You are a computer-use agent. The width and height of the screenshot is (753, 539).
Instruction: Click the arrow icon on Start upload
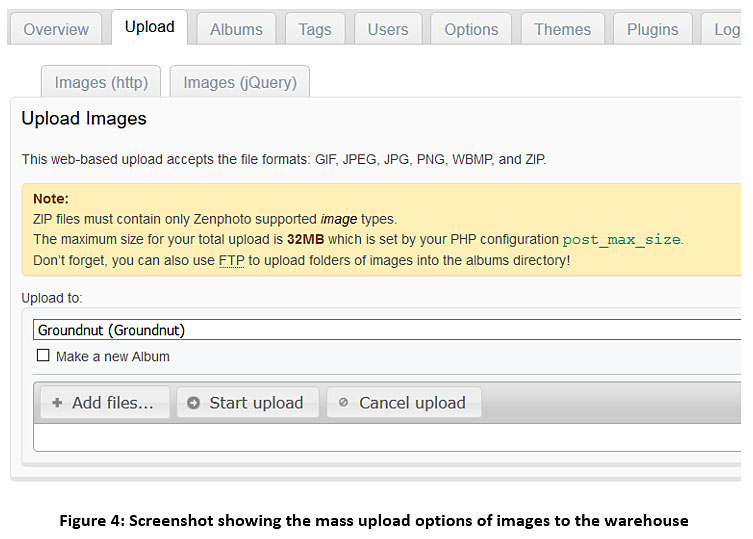[x=194, y=403]
